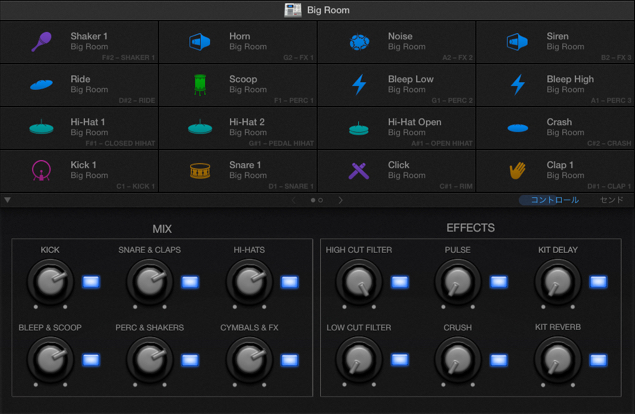Click the BLEEP & SCOOP knob
Image resolution: width=635 pixels, height=414 pixels.
click(50, 359)
